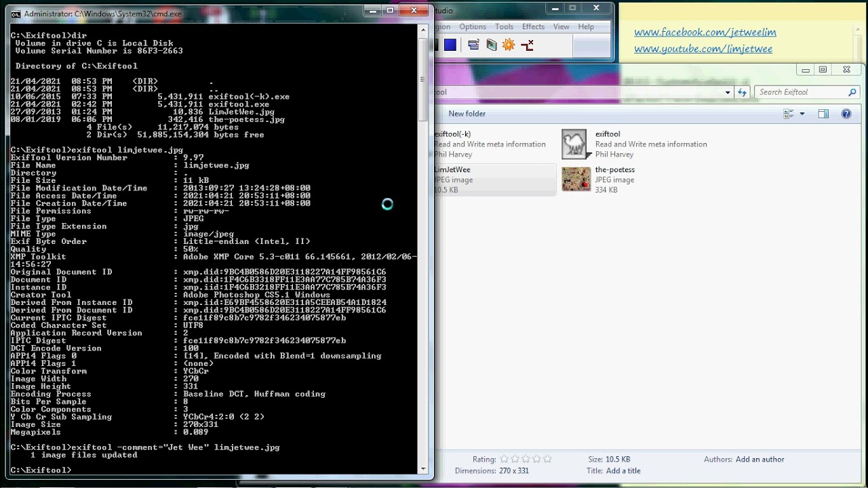Open the Effects menu
This screenshot has height=488, width=868.
[533, 26]
